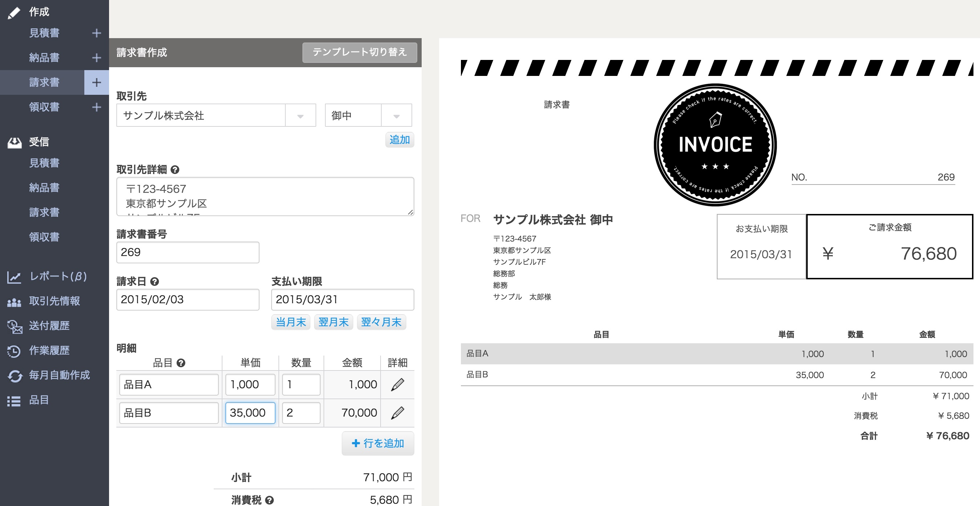Open 取引先情報 in the sidebar
Image resolution: width=980 pixels, height=506 pixels.
tap(55, 301)
